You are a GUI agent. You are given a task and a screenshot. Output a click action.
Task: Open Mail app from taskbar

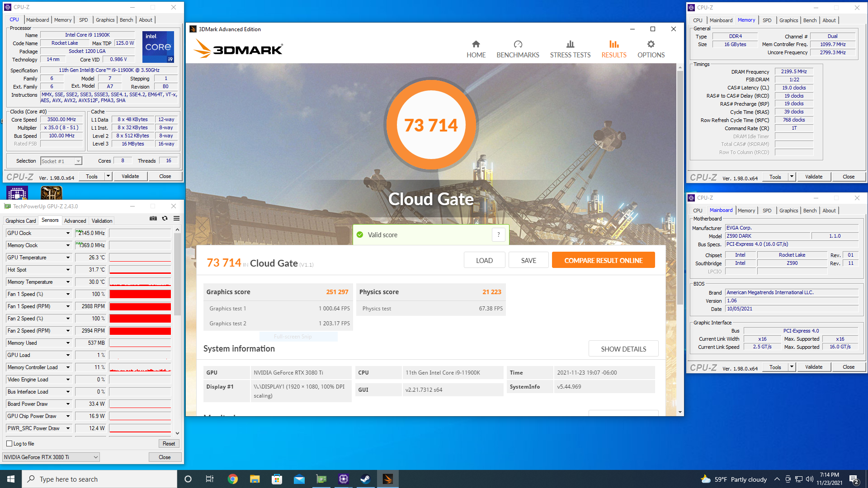point(299,479)
